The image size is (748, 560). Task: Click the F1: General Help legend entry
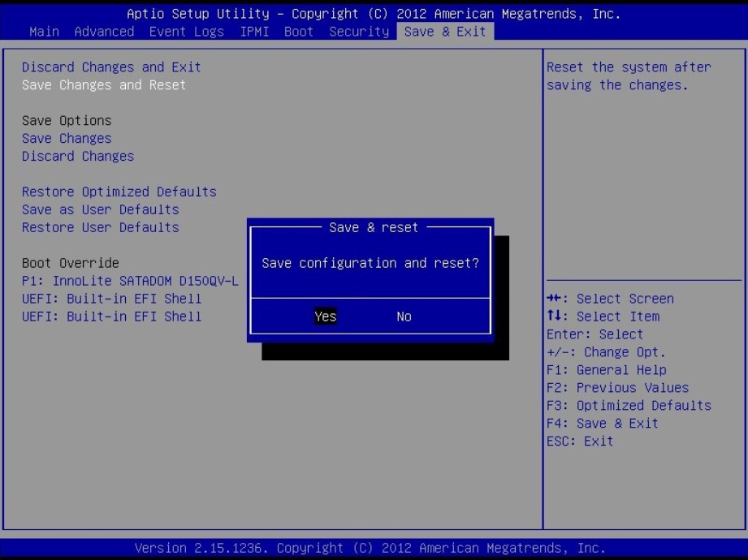(606, 370)
